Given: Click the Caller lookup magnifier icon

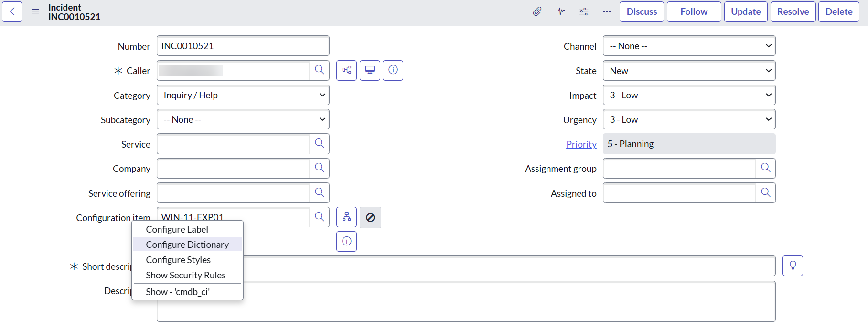Looking at the screenshot, I should 320,70.
